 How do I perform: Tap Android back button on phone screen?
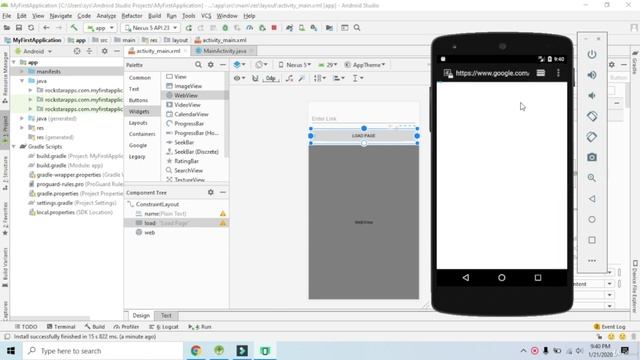[x=466, y=278]
